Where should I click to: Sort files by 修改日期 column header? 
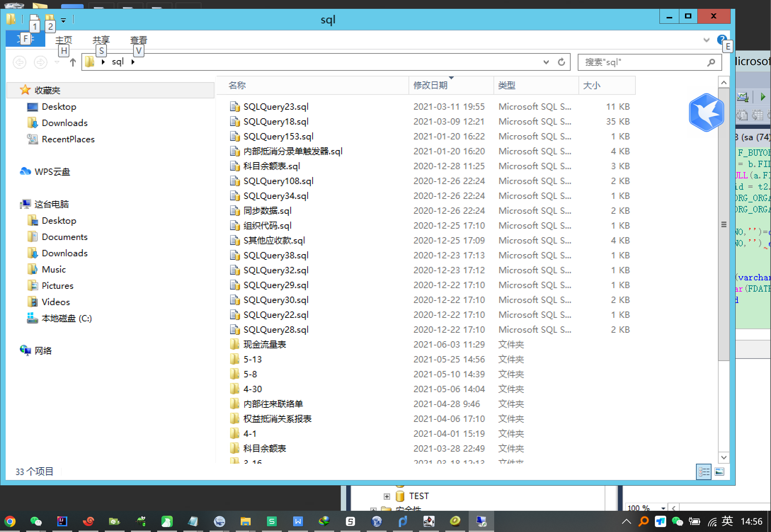[x=430, y=85]
